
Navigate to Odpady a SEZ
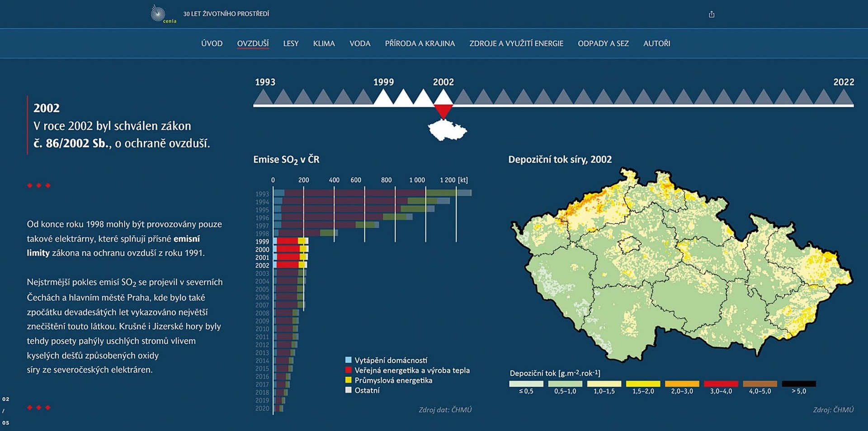click(603, 43)
